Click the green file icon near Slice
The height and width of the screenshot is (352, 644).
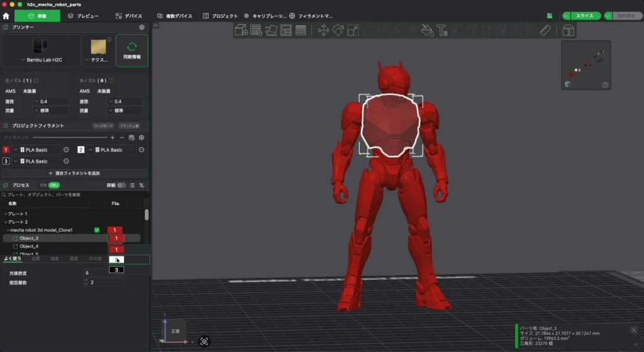click(x=550, y=16)
